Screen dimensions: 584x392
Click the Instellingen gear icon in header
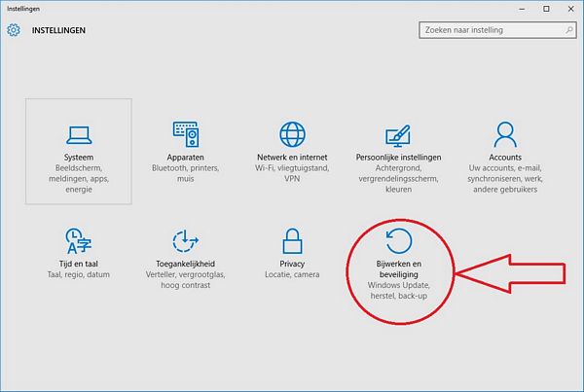pyautogui.click(x=14, y=30)
